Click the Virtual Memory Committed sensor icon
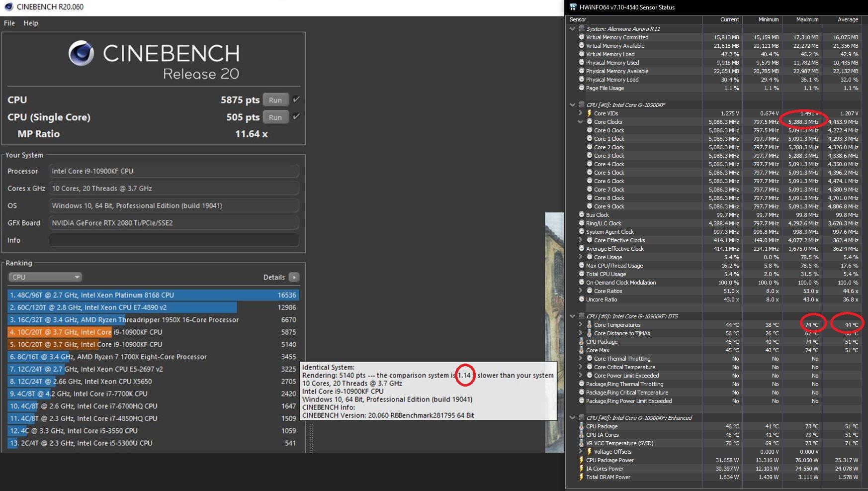868x491 pixels. click(x=581, y=37)
